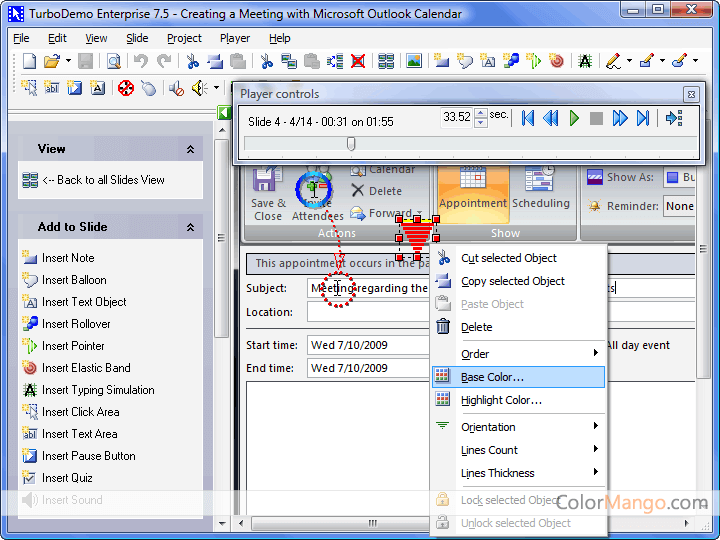Click the print preview magnifier icon
The height and width of the screenshot is (540, 720).
coord(113,61)
